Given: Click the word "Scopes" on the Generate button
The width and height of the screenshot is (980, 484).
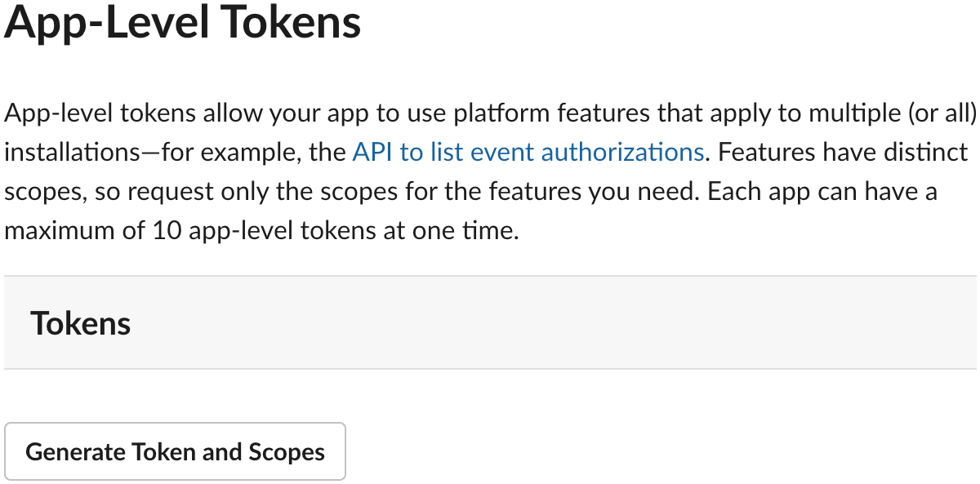Looking at the screenshot, I should (x=287, y=451).
